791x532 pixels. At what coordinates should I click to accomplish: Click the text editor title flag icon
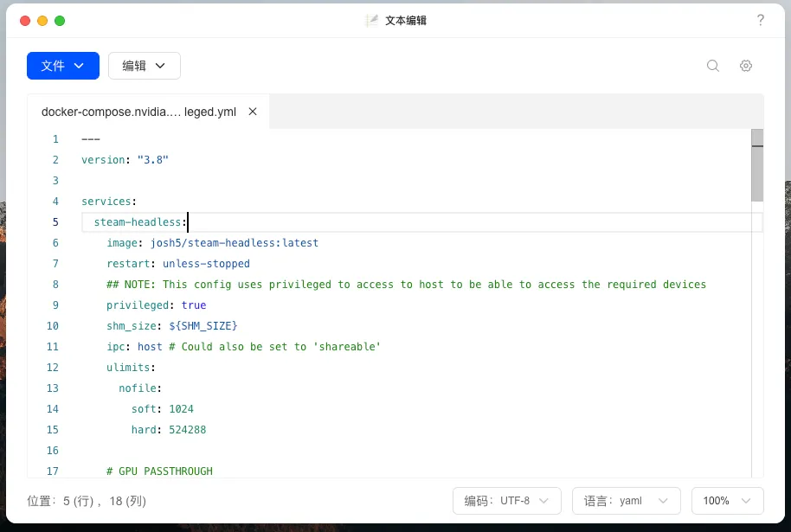(372, 21)
